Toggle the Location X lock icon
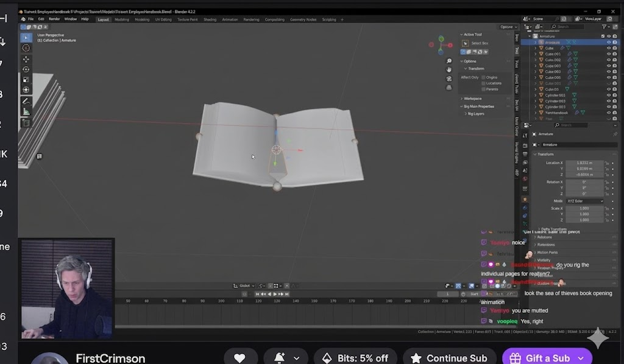 [x=607, y=163]
